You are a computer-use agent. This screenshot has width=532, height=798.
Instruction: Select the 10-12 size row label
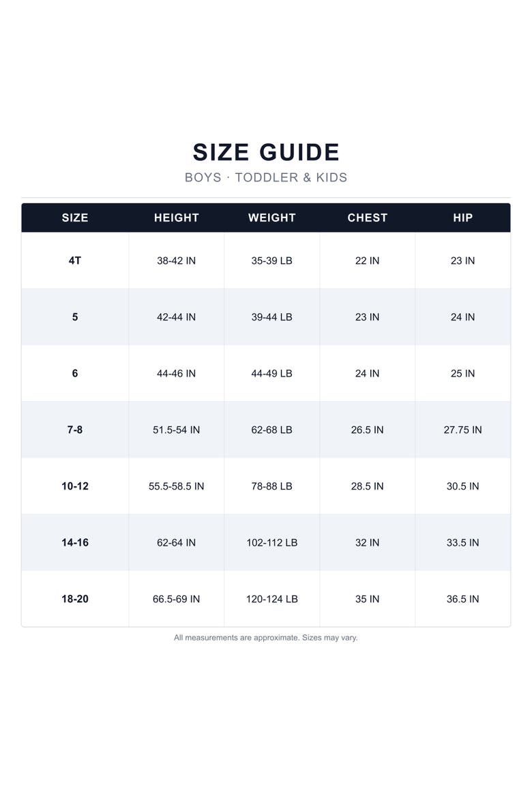(75, 486)
